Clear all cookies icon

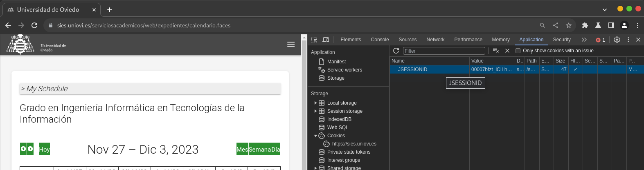496,51
